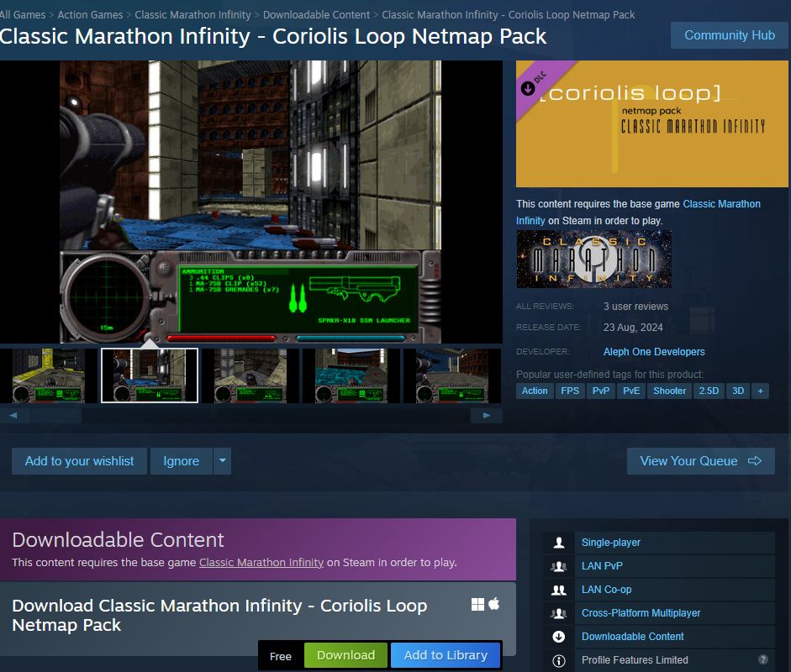Select the 3D tag
This screenshot has height=672, width=791.
pyautogui.click(x=738, y=391)
